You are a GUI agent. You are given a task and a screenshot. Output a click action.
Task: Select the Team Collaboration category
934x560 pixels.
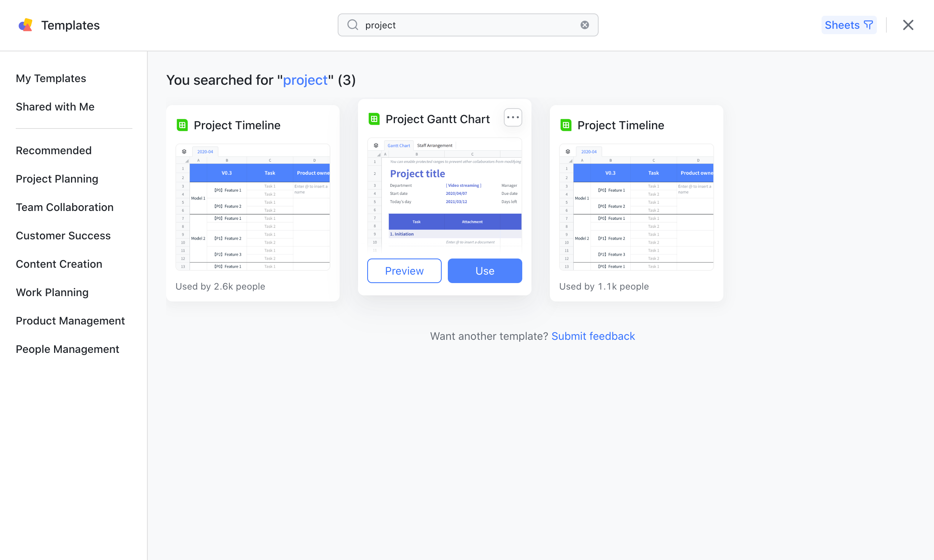tap(64, 207)
